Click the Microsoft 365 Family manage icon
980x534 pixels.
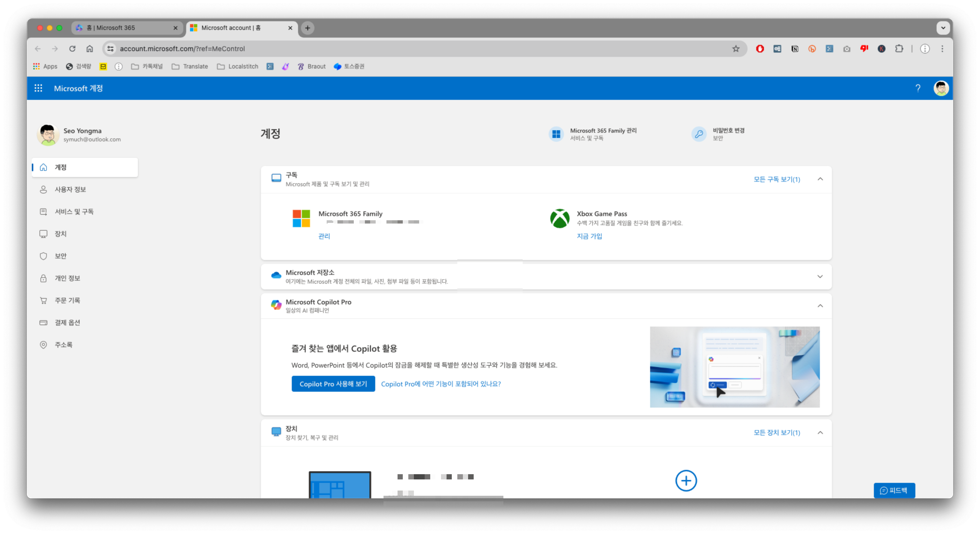coord(556,134)
